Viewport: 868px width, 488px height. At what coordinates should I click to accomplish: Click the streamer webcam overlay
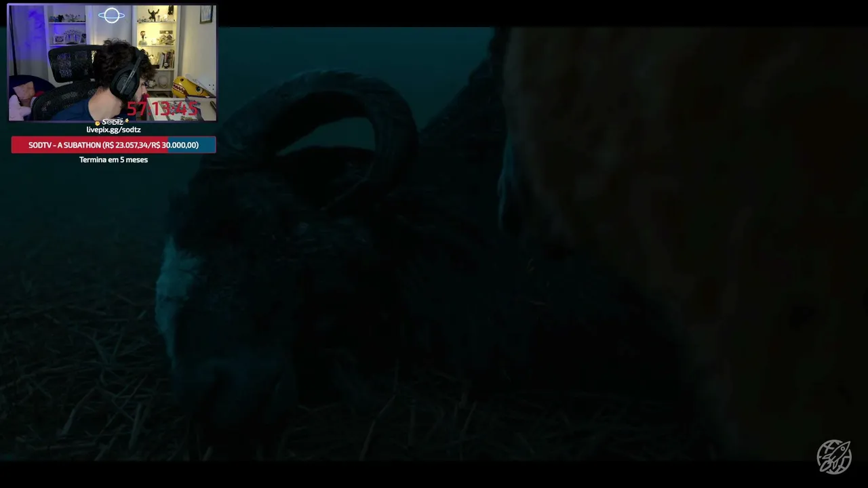pyautogui.click(x=112, y=63)
